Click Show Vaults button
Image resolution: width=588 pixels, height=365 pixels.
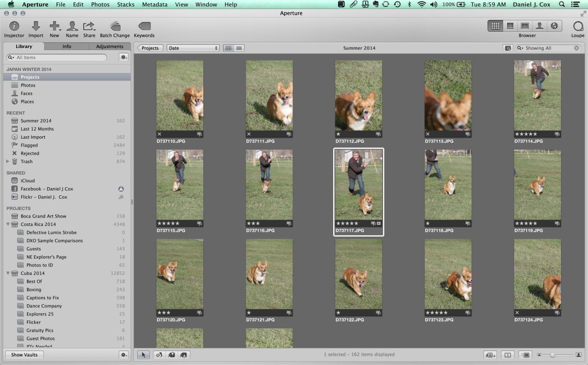(24, 355)
